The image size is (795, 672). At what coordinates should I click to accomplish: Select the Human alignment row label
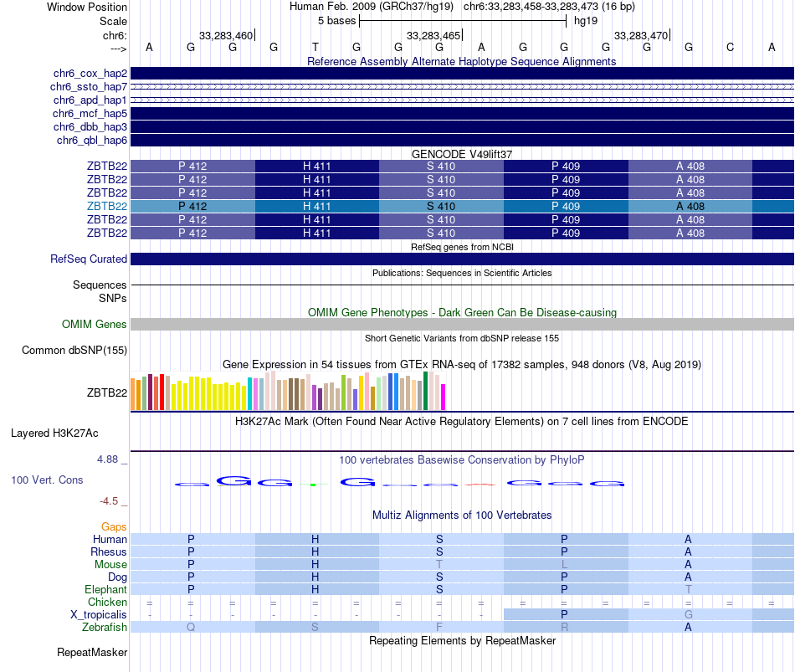tap(110, 539)
